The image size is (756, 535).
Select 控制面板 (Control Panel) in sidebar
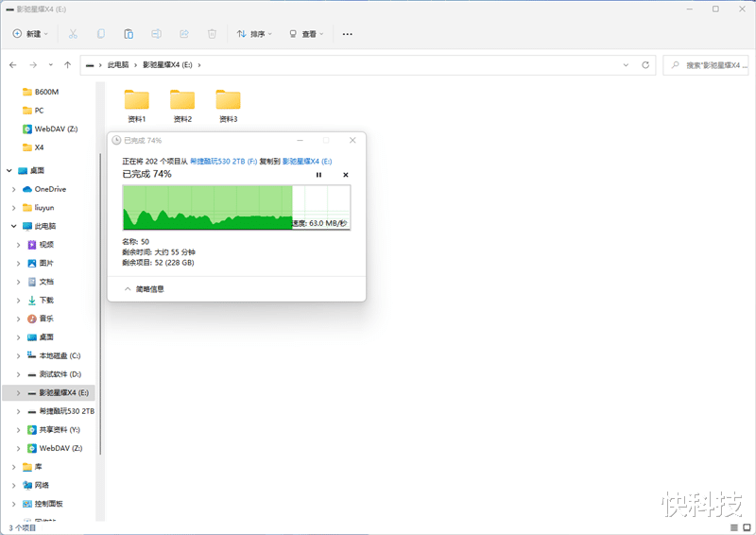pos(43,504)
